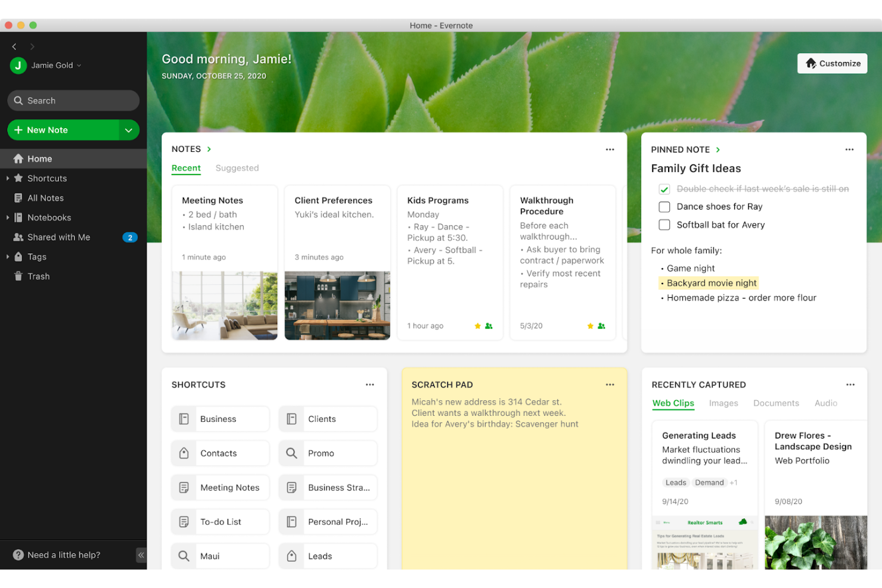
Task: Switch to the Suggested notes tab
Action: point(237,169)
